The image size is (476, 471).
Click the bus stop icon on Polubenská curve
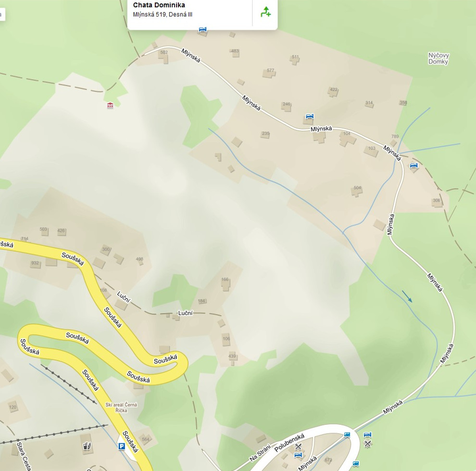click(347, 435)
